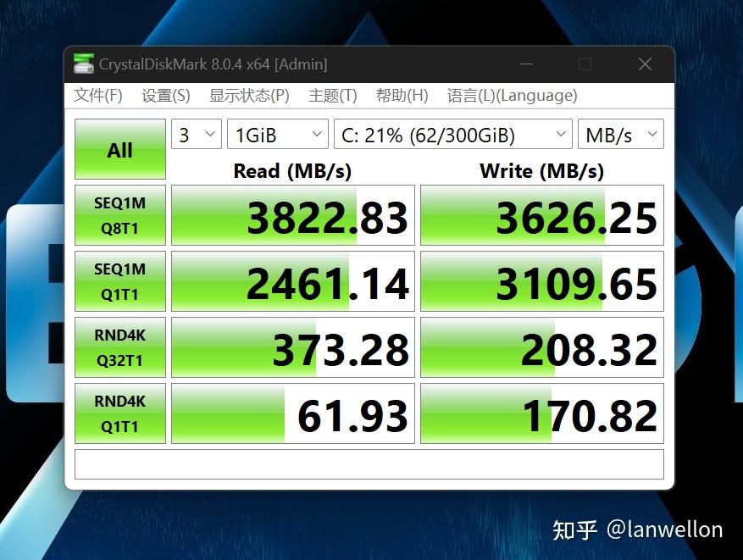Open the 主题(T) menu
Image resolution: width=743 pixels, height=560 pixels.
[x=332, y=96]
